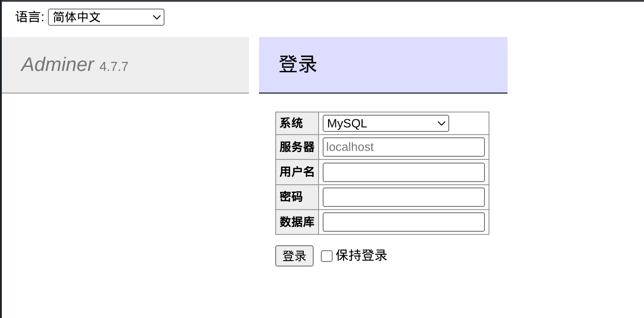The height and width of the screenshot is (318, 644).
Task: Focus the 服务器 localhost input field
Action: pos(404,147)
